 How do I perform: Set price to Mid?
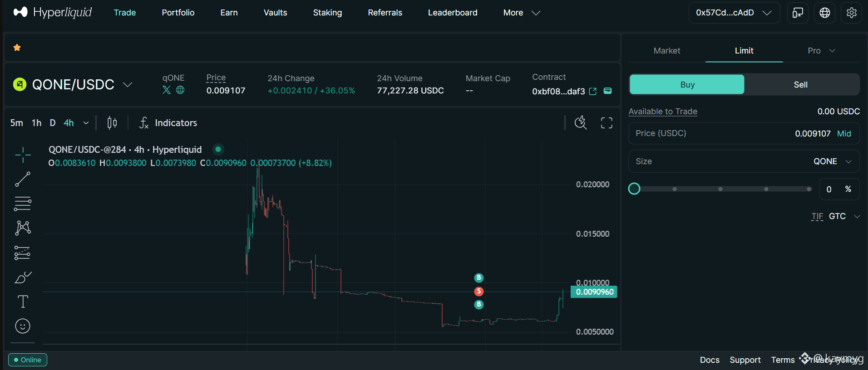coord(844,134)
